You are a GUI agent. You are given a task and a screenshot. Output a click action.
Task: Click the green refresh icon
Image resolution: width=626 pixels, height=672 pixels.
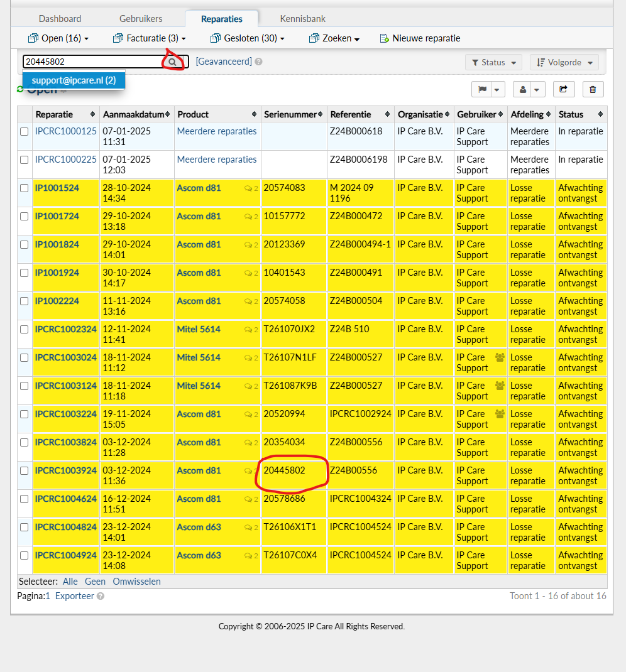point(20,89)
